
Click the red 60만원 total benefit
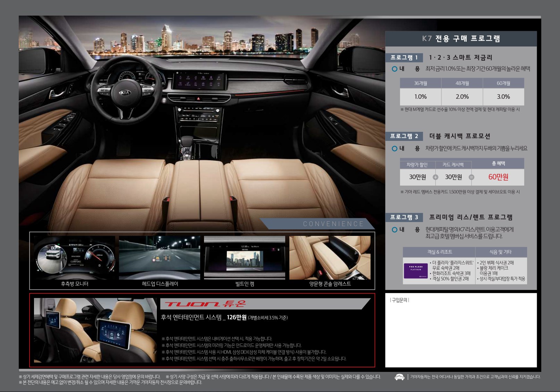coord(498,177)
